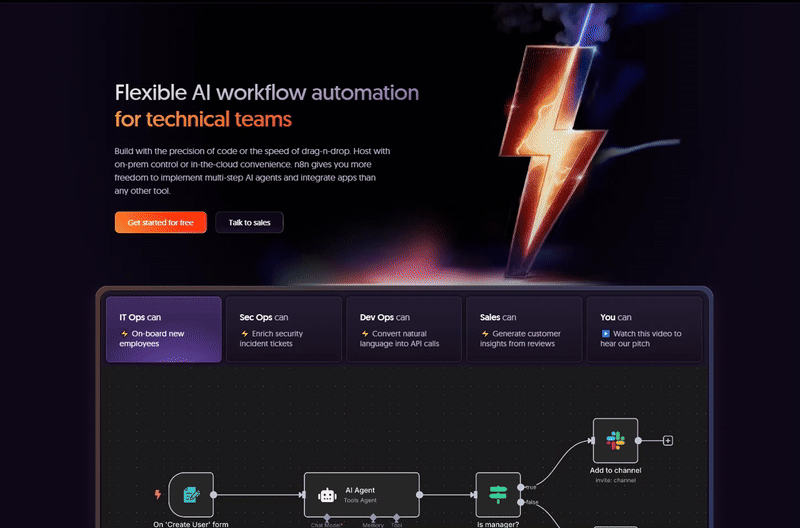Image resolution: width=800 pixels, height=528 pixels.
Task: Click the red lightning trigger icon beside form node
Action: click(x=157, y=494)
